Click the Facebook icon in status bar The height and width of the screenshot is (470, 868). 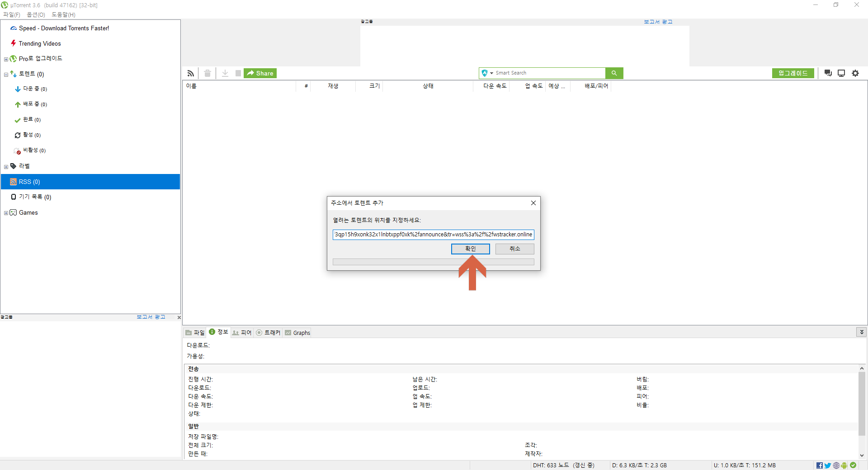coord(820,465)
